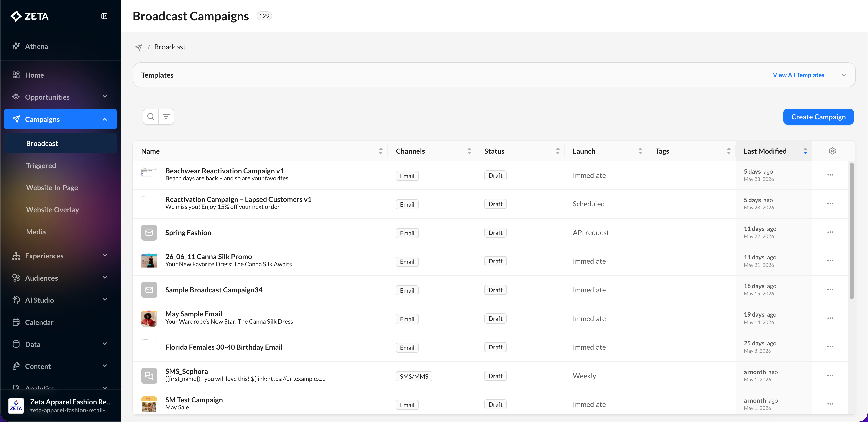Click the Zeta logo in the sidebar
Image resolution: width=868 pixels, height=422 pixels.
pyautogui.click(x=29, y=16)
